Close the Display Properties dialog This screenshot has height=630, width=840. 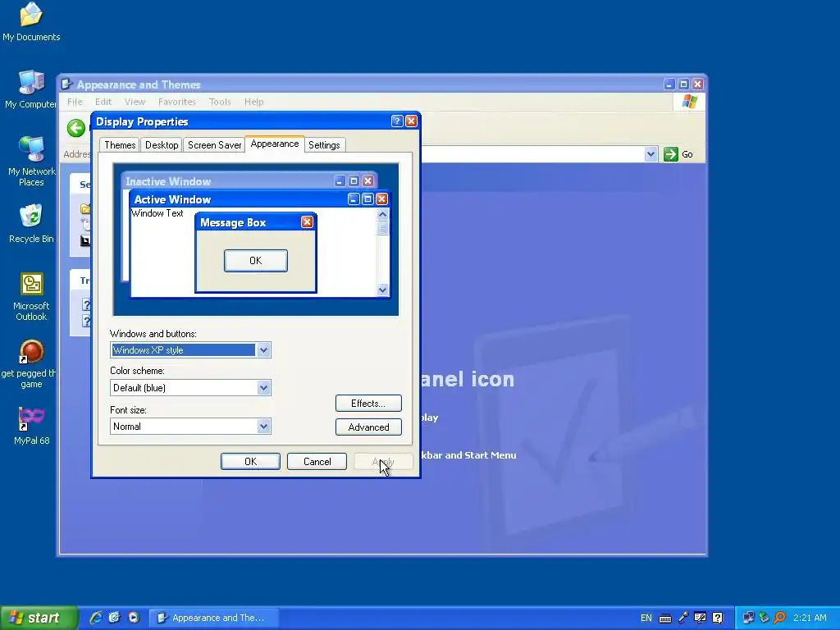coord(411,121)
